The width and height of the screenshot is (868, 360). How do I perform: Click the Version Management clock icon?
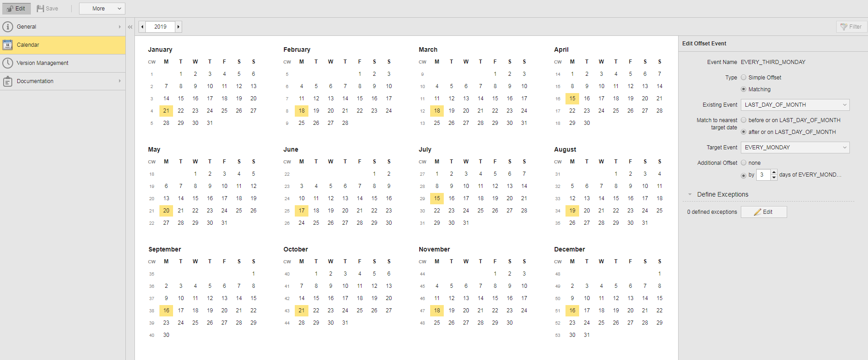coord(8,63)
